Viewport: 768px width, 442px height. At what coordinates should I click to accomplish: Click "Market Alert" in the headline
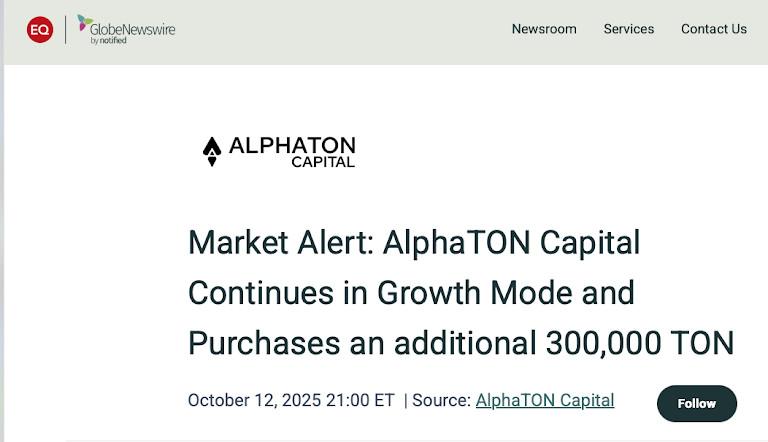click(278, 242)
